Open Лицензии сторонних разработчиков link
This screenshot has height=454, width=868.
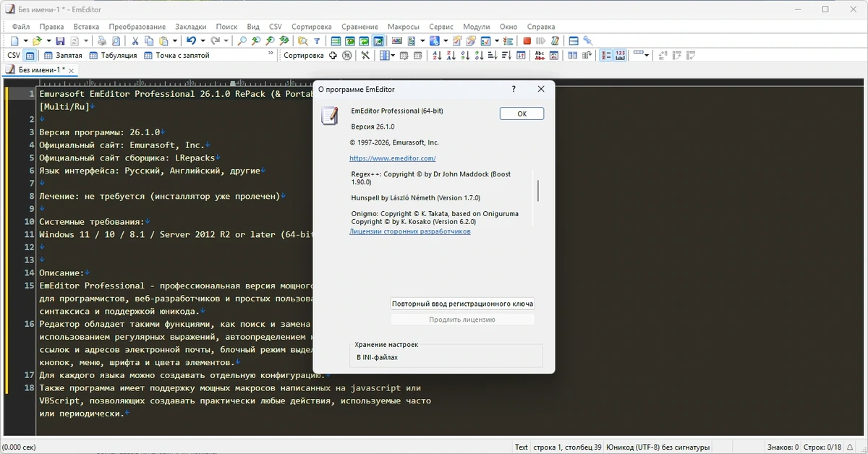[x=409, y=231]
